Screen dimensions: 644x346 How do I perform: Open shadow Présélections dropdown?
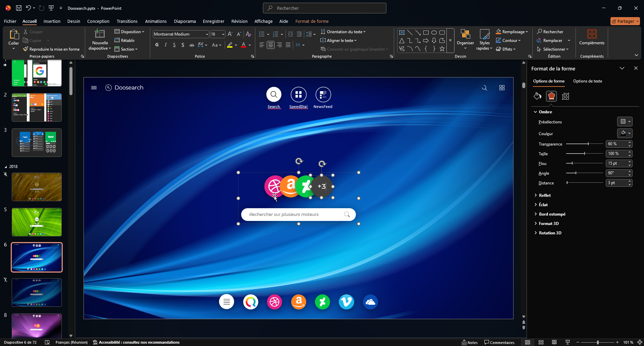(x=625, y=122)
